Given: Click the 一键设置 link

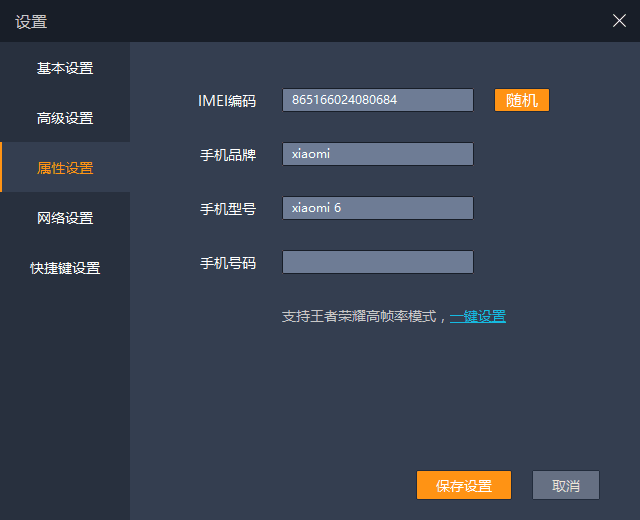Looking at the screenshot, I should click(x=478, y=316).
